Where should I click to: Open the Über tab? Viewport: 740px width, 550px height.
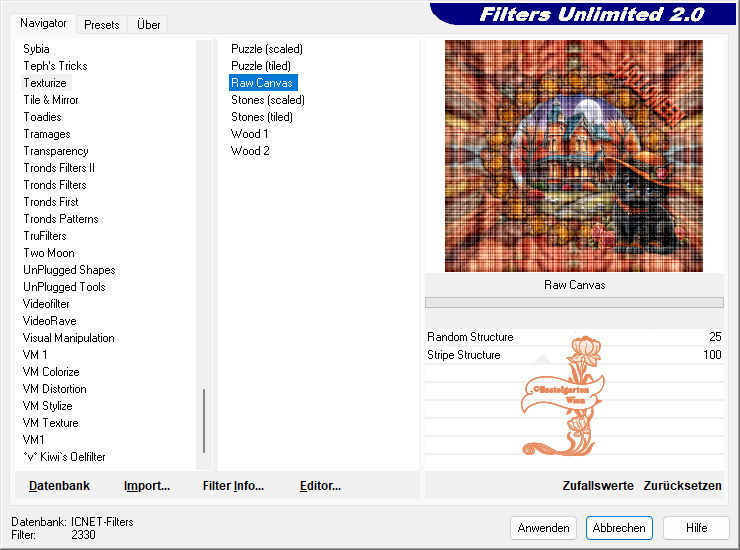pos(148,24)
